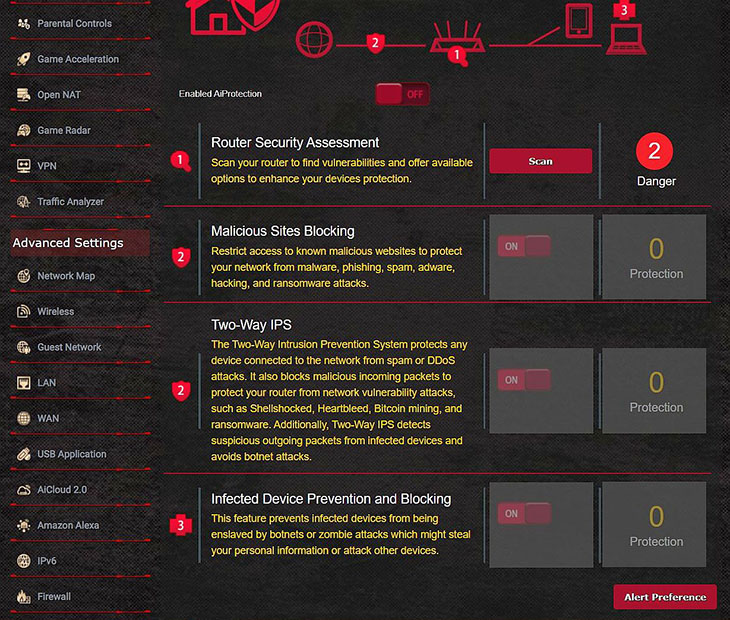Click the Network Map globe icon
730x620 pixels.
(24, 276)
